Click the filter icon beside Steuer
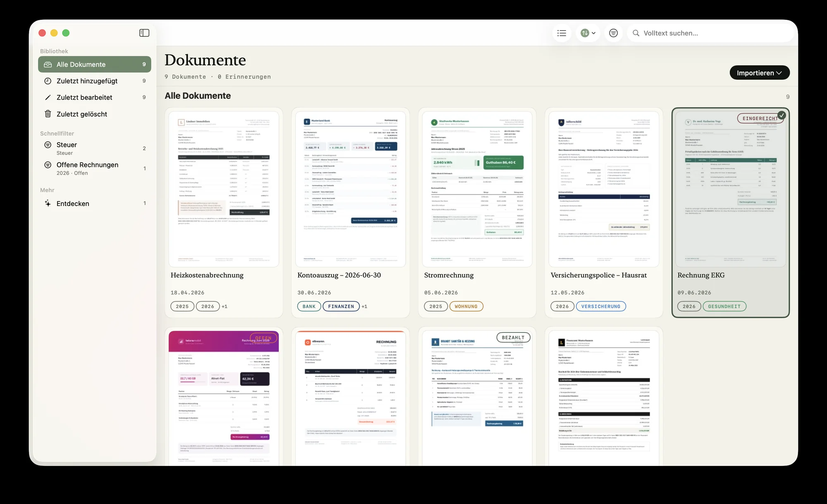This screenshot has height=504, width=827. tap(48, 145)
